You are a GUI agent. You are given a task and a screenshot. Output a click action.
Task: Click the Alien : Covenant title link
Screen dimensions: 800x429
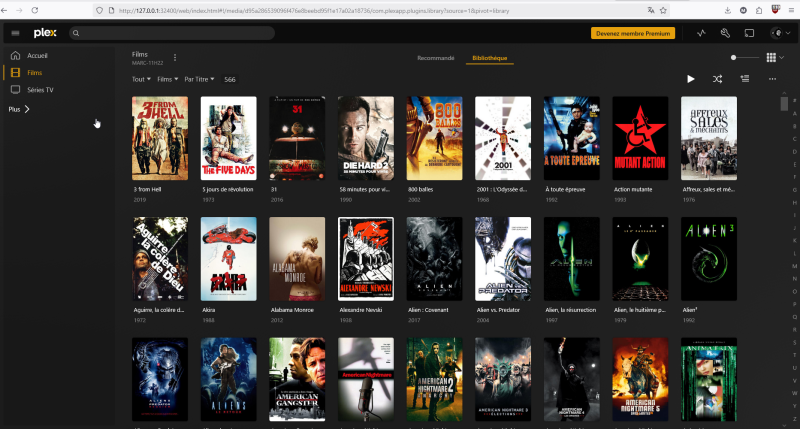click(428, 310)
